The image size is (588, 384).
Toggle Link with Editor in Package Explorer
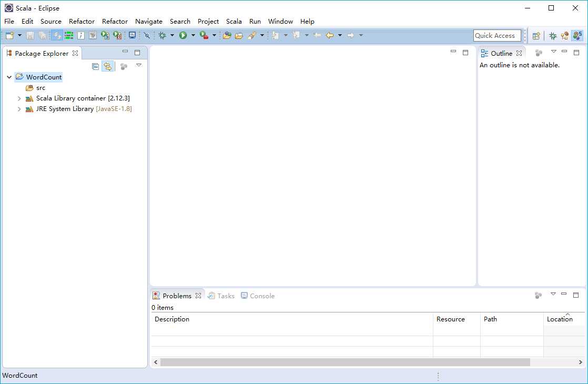click(x=108, y=67)
